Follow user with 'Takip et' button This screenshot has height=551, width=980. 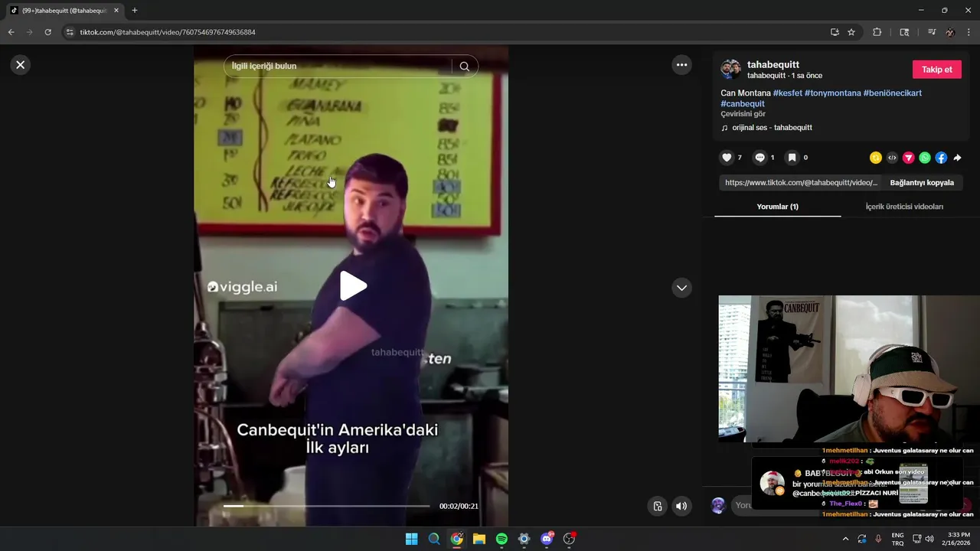pyautogui.click(x=936, y=70)
